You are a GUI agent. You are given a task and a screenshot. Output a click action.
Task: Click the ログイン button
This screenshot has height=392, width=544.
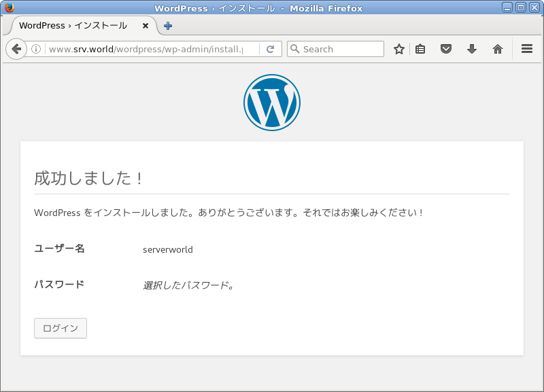[x=61, y=328]
